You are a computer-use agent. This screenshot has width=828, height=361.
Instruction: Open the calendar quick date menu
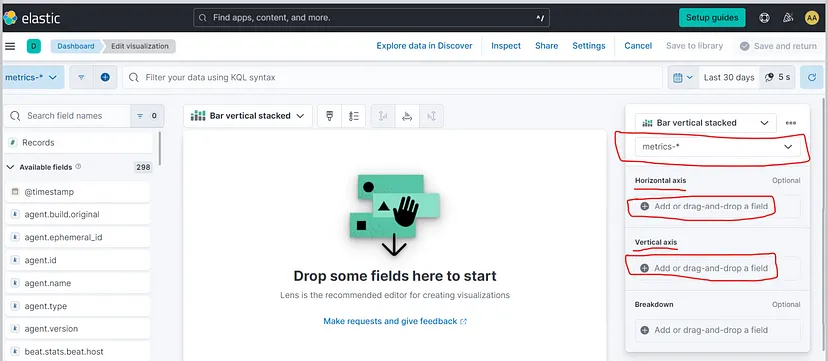click(x=683, y=77)
